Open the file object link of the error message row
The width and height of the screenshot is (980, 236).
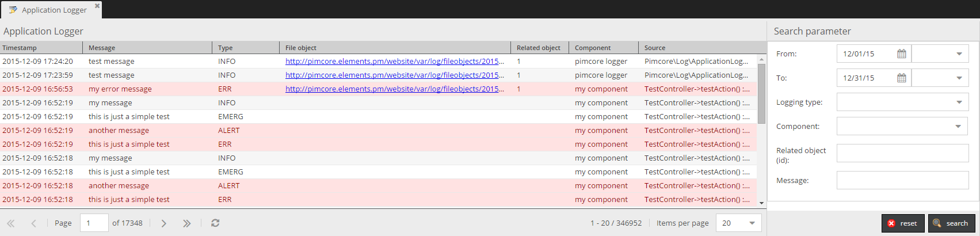click(x=394, y=89)
